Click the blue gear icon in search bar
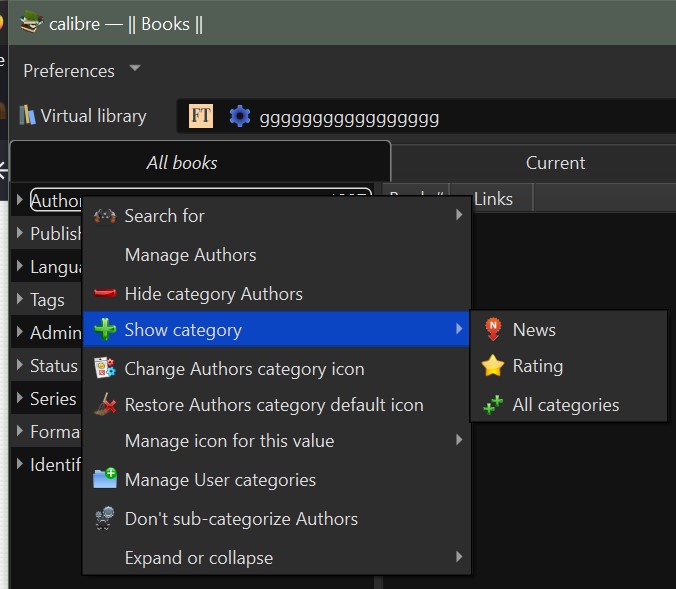The image size is (676, 589). tap(239, 117)
